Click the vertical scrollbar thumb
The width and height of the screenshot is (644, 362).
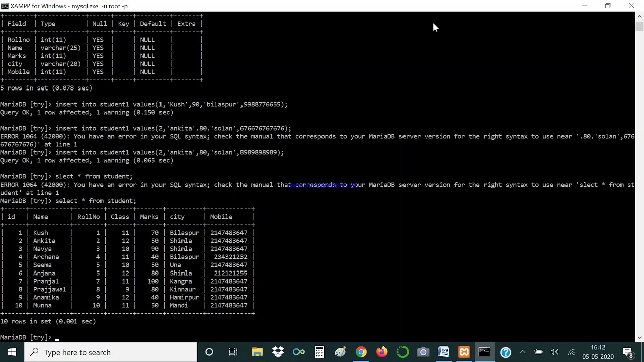point(639,26)
